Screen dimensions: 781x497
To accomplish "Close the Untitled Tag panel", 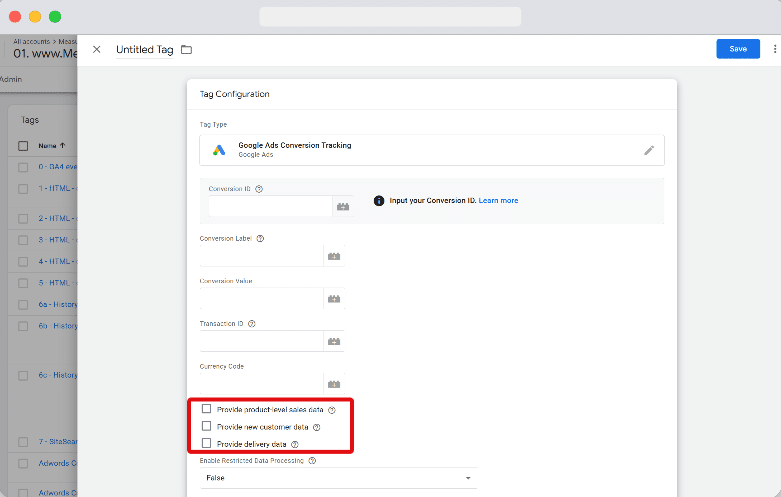I will click(97, 49).
